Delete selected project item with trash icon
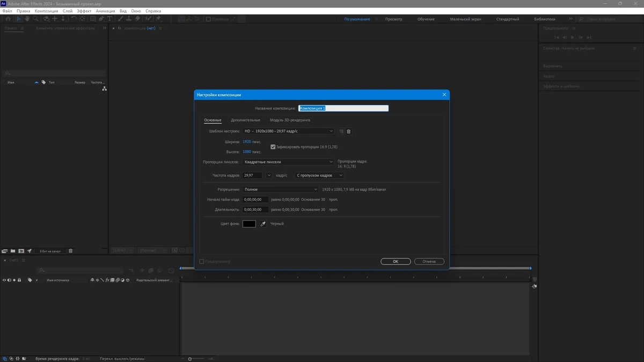Screen dimensions: 644x362 click(70, 251)
